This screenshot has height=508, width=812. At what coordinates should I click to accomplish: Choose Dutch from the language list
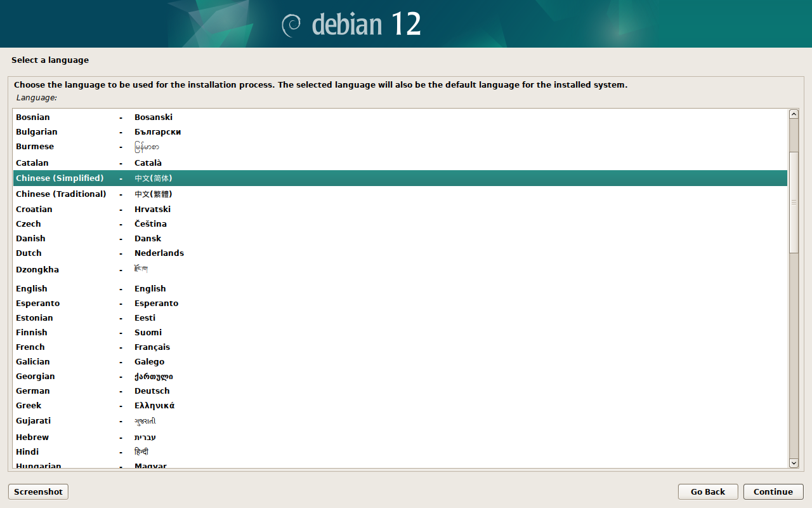[x=400, y=253]
